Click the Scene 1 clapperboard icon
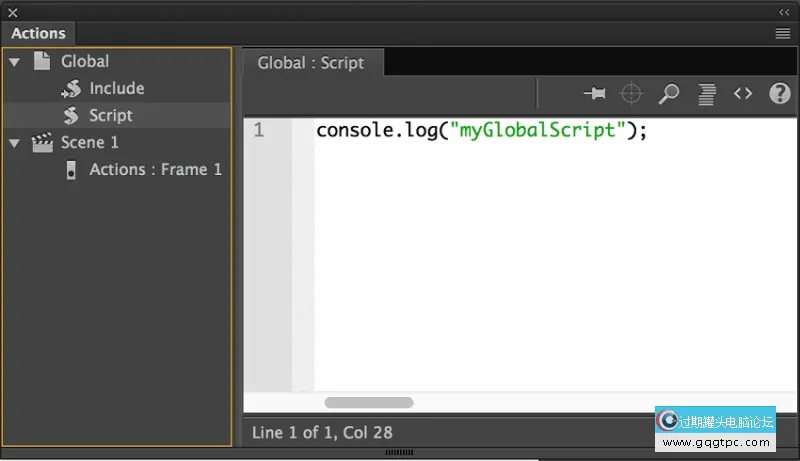This screenshot has width=800, height=461. [42, 143]
